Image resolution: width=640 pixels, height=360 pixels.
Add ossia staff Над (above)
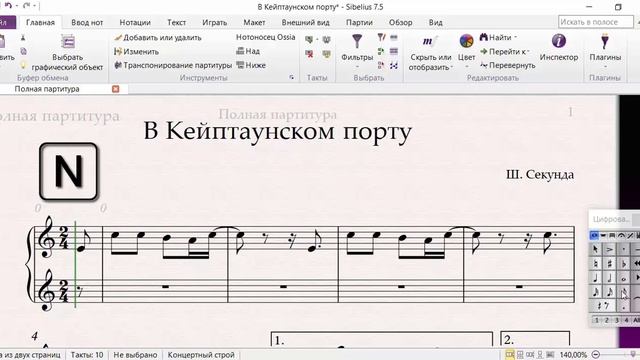[248, 51]
